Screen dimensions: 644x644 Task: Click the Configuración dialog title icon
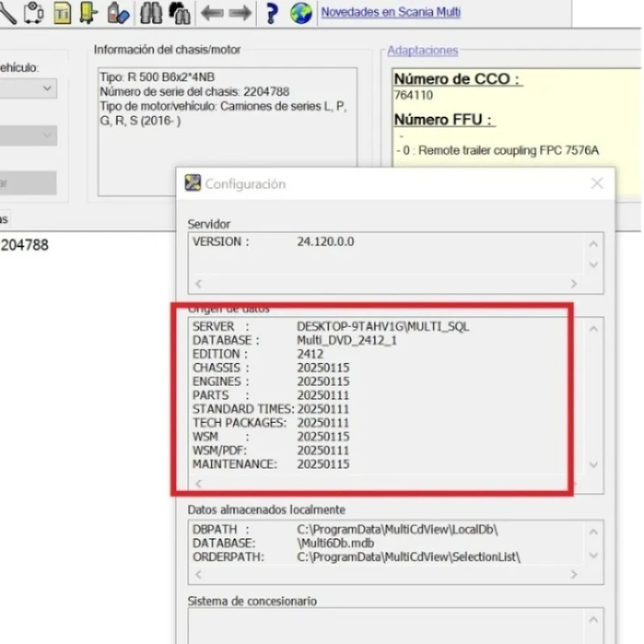[x=192, y=184]
